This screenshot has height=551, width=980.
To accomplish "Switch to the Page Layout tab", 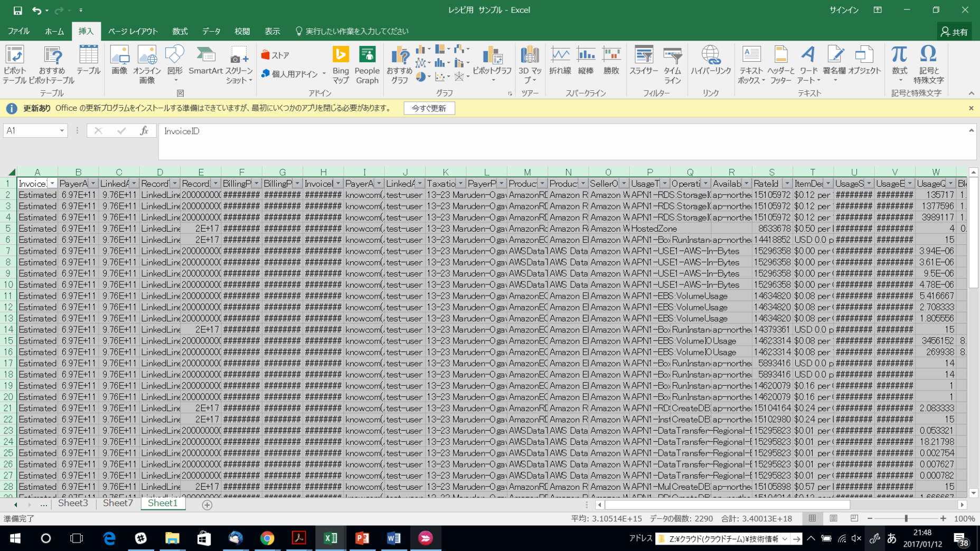I will click(133, 31).
